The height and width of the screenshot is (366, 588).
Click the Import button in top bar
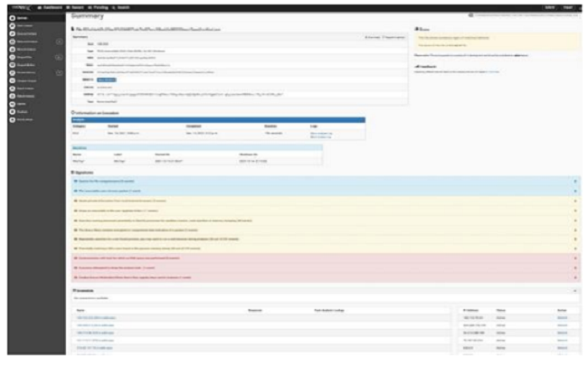[x=570, y=5]
